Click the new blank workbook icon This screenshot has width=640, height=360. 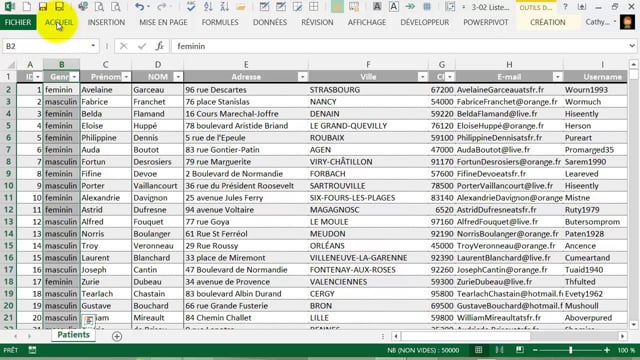[27, 7]
